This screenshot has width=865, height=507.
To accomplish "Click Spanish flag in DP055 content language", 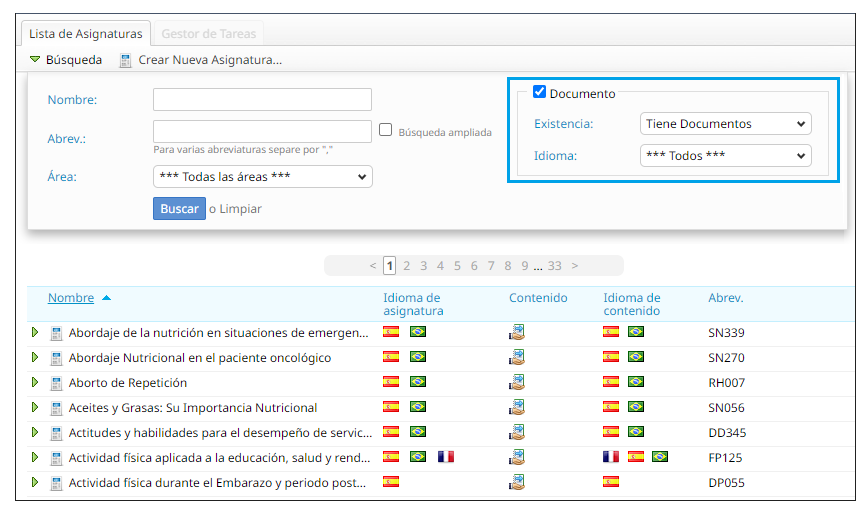I will [611, 482].
